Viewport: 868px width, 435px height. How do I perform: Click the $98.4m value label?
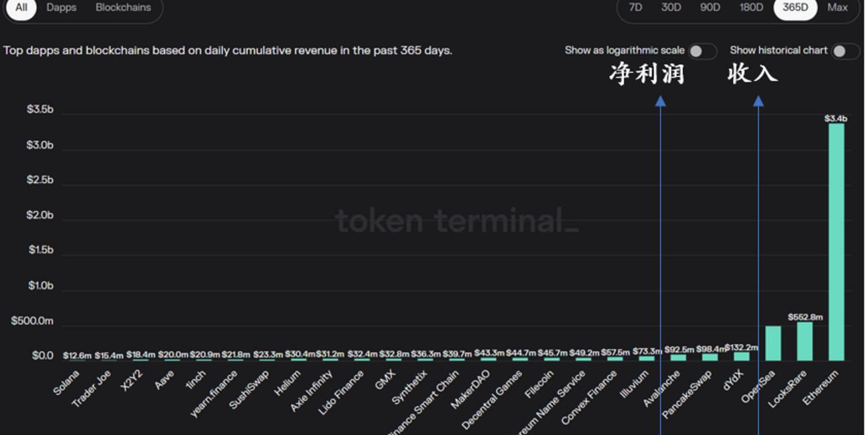pyautogui.click(x=711, y=349)
